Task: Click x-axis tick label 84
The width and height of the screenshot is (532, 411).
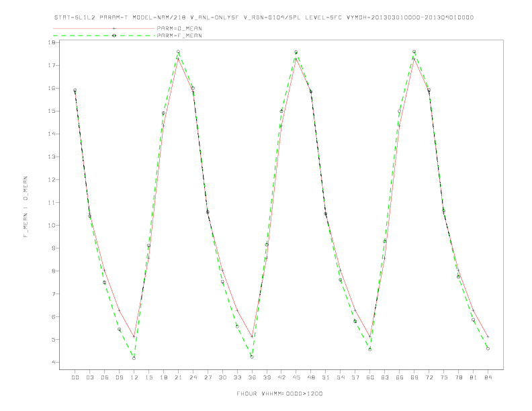Action: tap(488, 377)
